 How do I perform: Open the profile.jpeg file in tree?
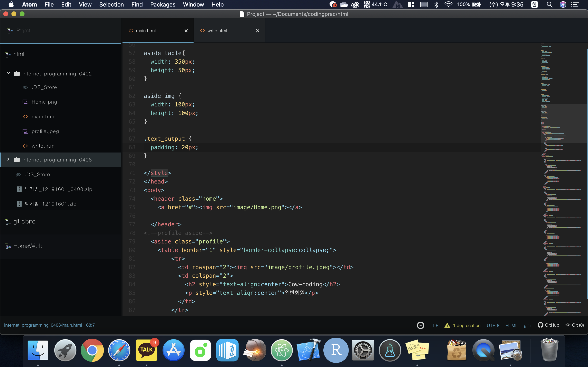pyautogui.click(x=45, y=131)
